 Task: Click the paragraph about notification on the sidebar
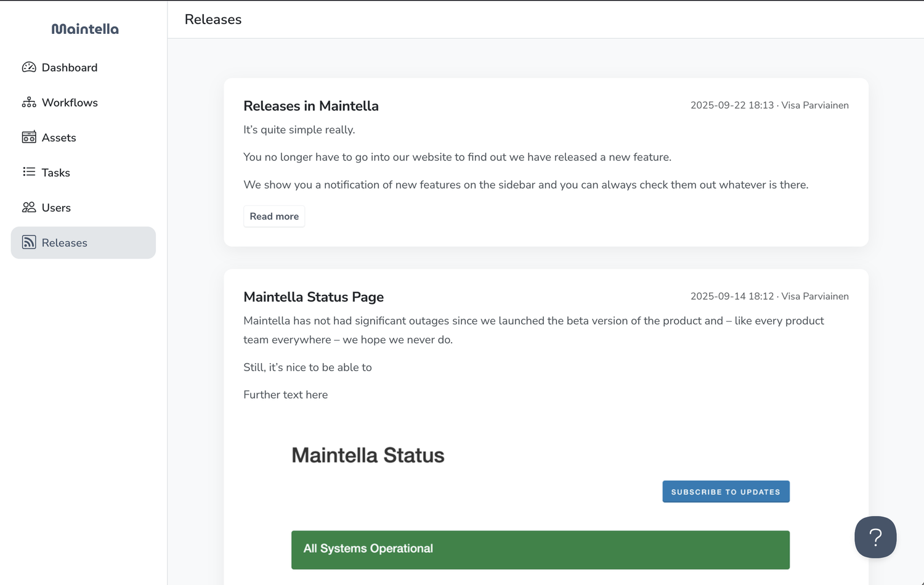coord(526,185)
